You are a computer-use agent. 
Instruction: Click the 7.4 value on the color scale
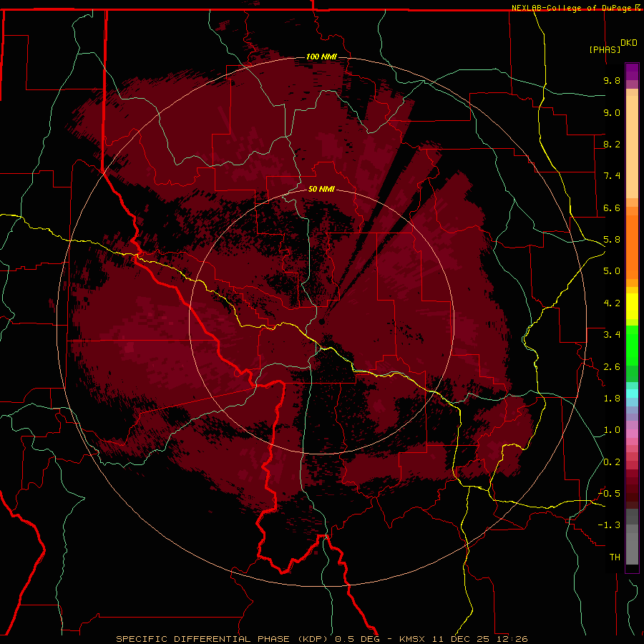(x=612, y=176)
